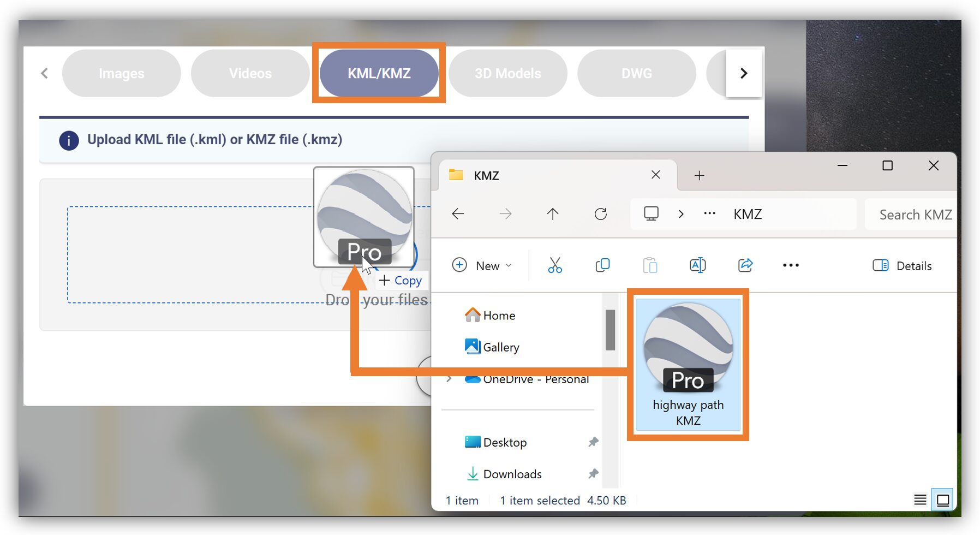Open the Desktop quick access folder
Image resolution: width=980 pixels, height=535 pixels.
pyautogui.click(x=496, y=442)
